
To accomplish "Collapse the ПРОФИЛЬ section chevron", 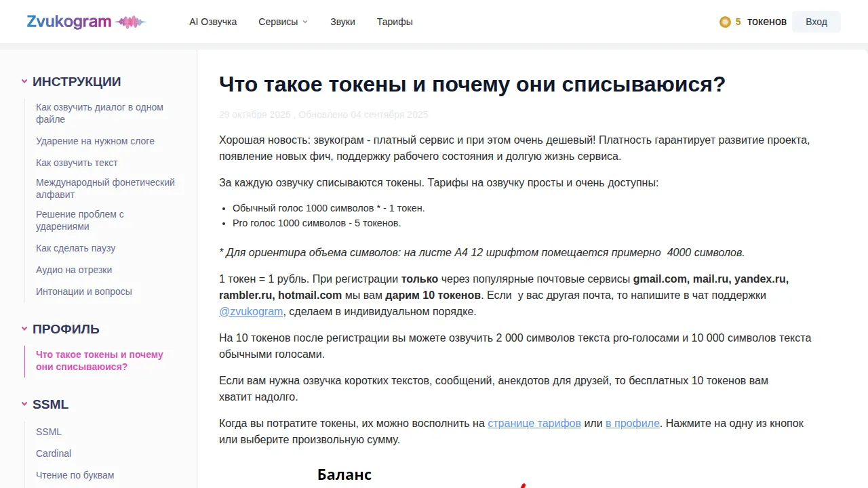I will [24, 329].
